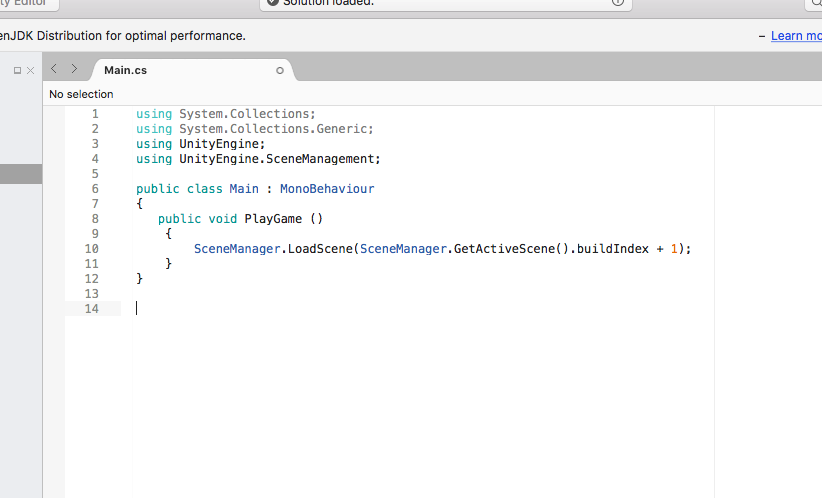The height and width of the screenshot is (498, 822).
Task: Open the Learn more link
Action: 796,36
